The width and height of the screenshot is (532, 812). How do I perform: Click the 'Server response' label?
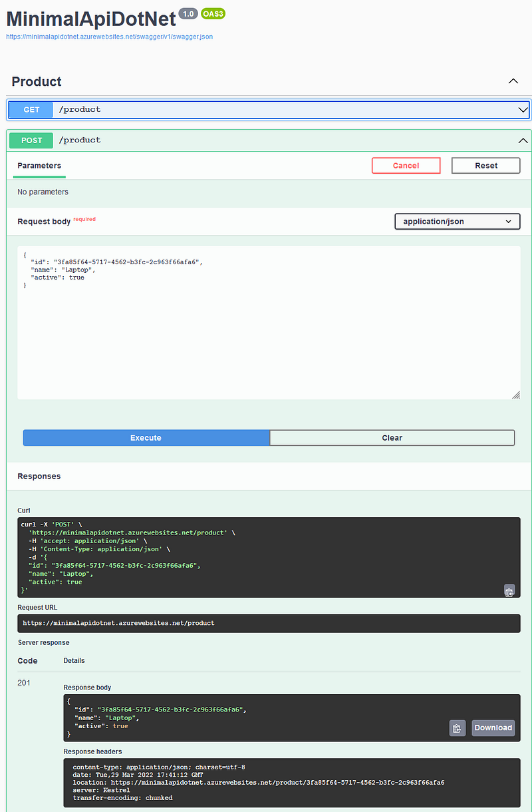pos(43,643)
